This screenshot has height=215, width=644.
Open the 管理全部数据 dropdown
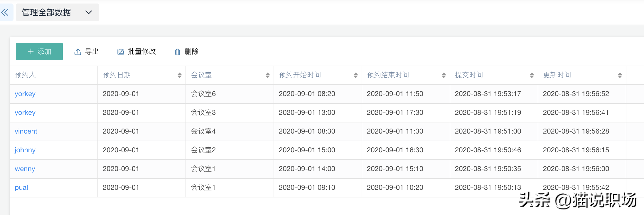point(57,12)
